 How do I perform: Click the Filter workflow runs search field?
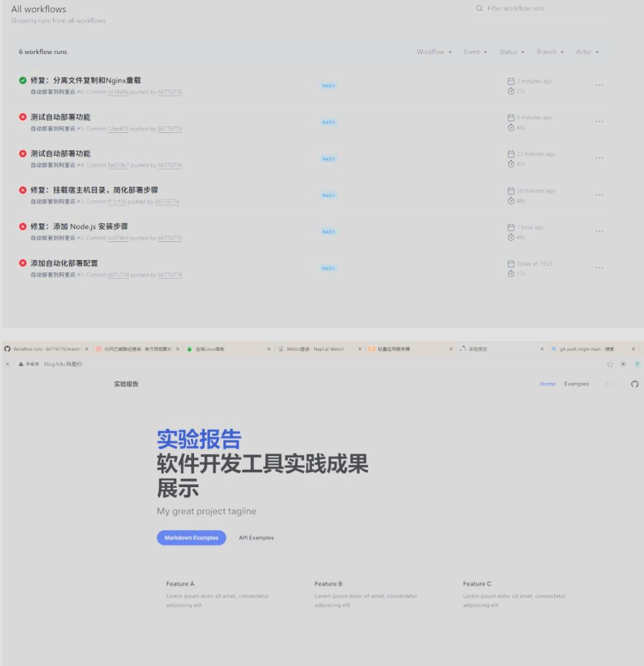542,8
